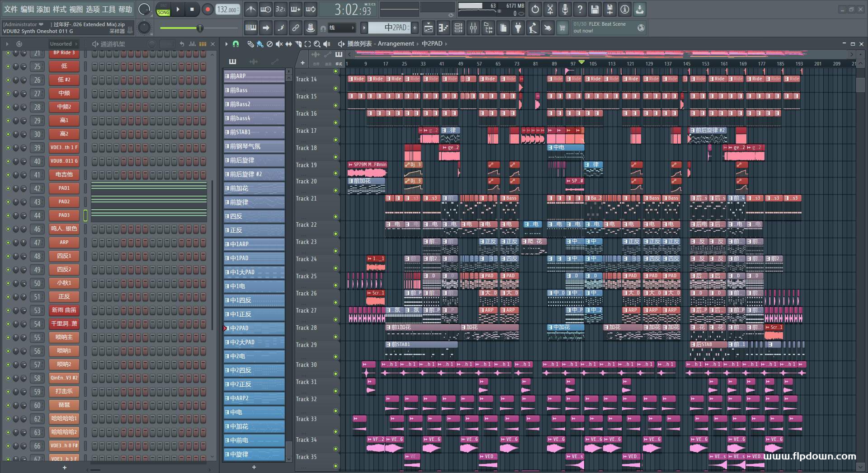Image resolution: width=868 pixels, height=473 pixels.
Task: Click the save project floppy icon
Action: 594,9
